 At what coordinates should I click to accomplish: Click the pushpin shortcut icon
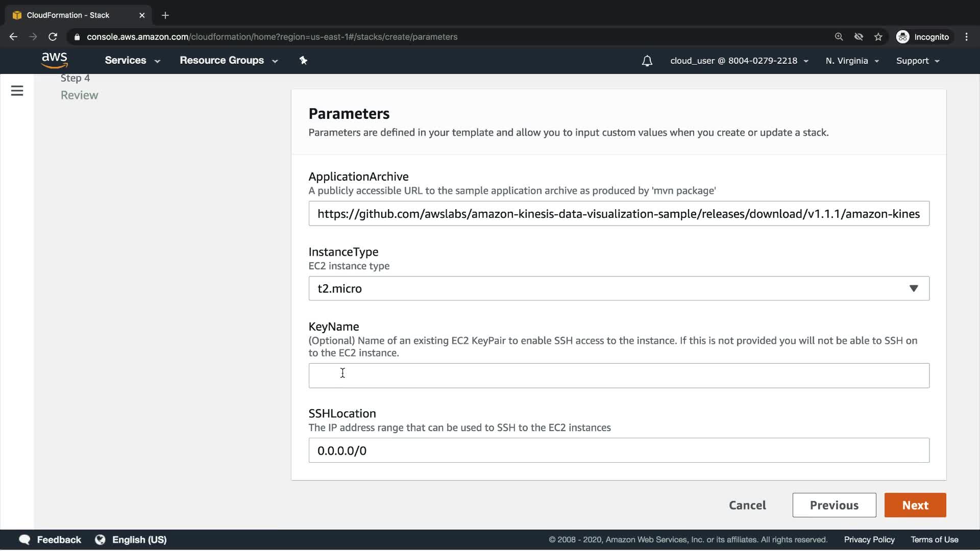[x=303, y=61]
